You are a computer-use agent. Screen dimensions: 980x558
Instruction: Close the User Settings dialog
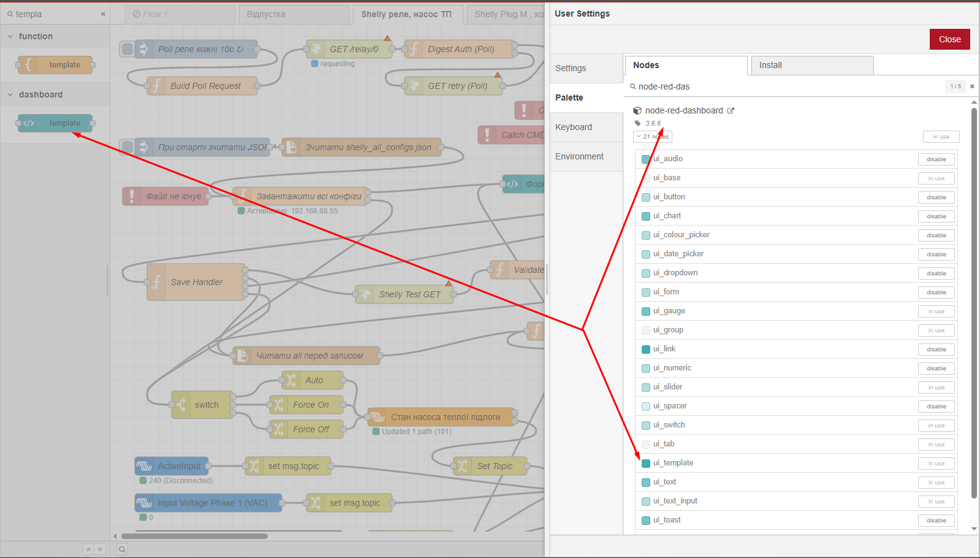[949, 39]
